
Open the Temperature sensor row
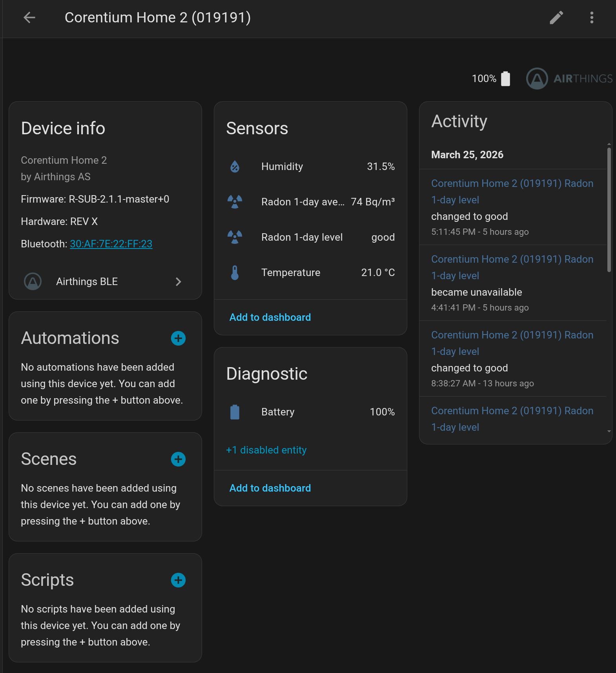(310, 272)
